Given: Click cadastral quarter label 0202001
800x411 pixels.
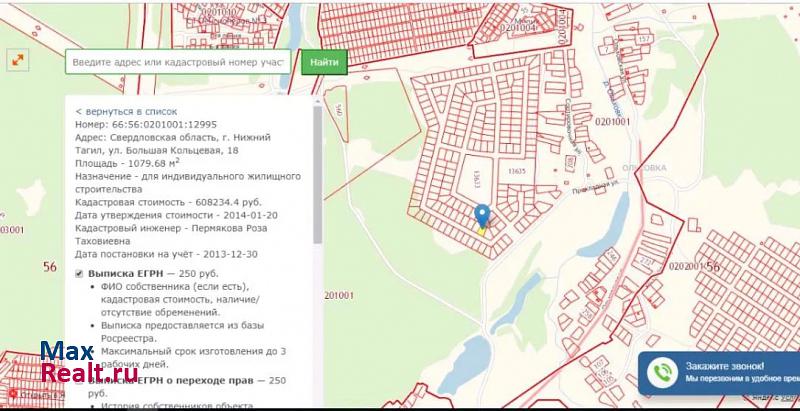Looking at the screenshot, I should click(x=687, y=266).
